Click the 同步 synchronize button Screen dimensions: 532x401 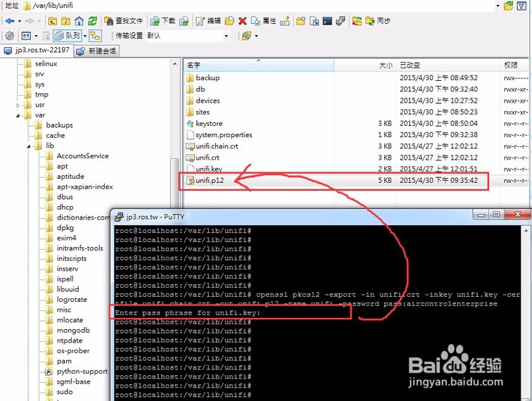point(377,21)
